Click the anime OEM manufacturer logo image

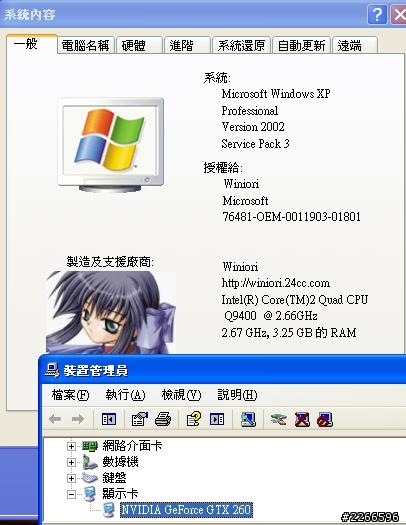coord(111,312)
